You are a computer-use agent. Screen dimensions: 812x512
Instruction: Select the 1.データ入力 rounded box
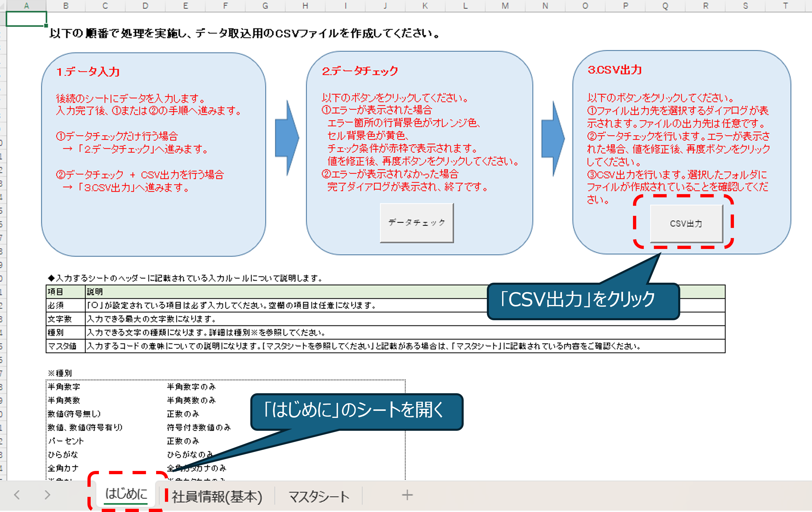tap(153, 219)
